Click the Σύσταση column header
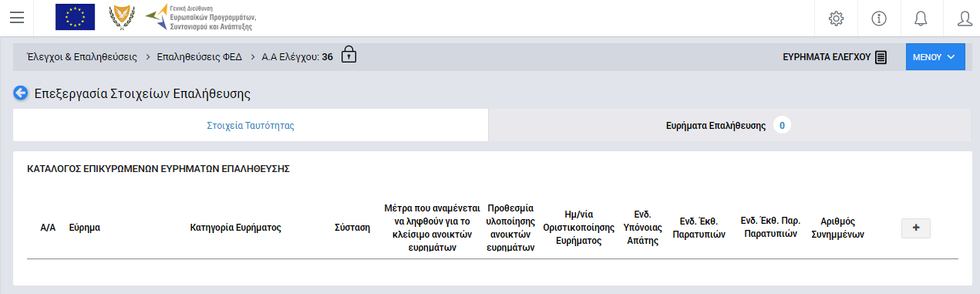 click(352, 228)
